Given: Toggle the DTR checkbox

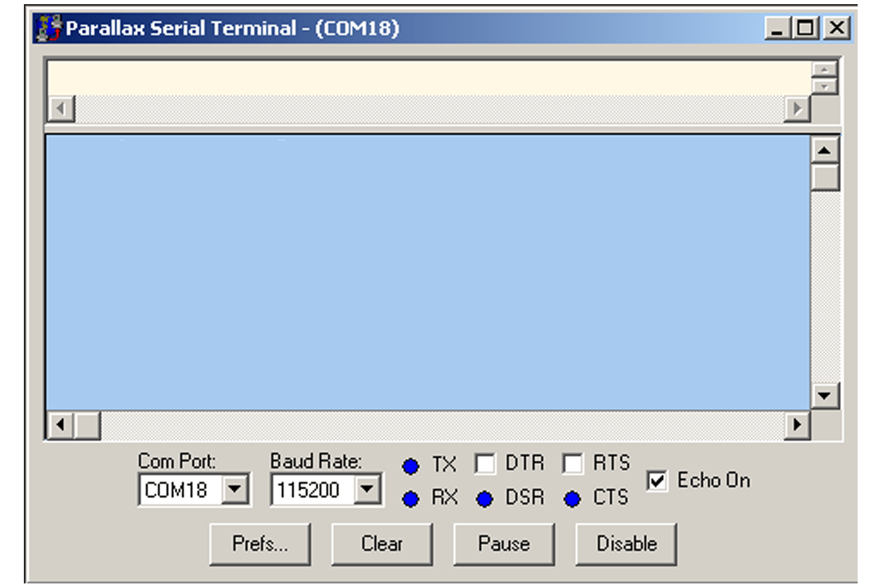Looking at the screenshot, I should pyautogui.click(x=485, y=464).
